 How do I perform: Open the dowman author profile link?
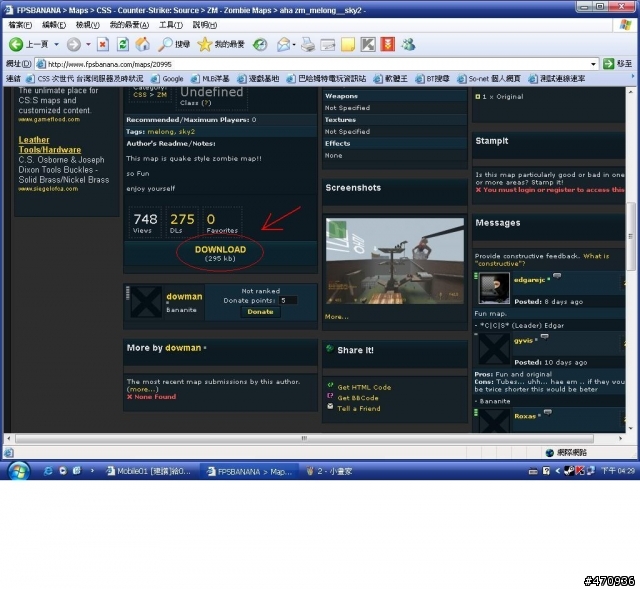184,296
